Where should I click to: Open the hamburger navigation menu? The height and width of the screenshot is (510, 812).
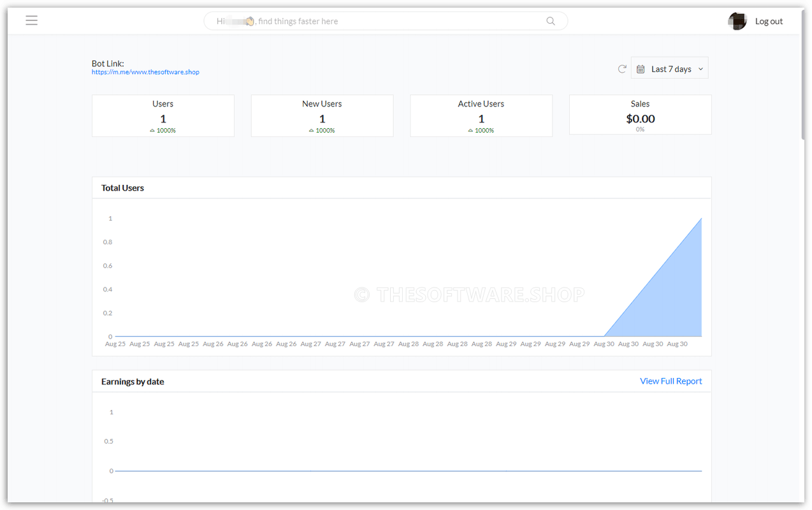[31, 20]
